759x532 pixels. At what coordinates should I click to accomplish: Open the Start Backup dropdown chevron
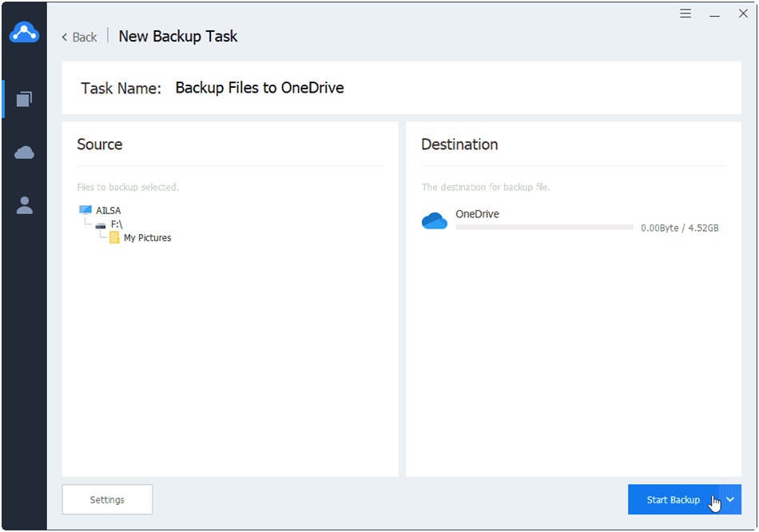(x=729, y=499)
